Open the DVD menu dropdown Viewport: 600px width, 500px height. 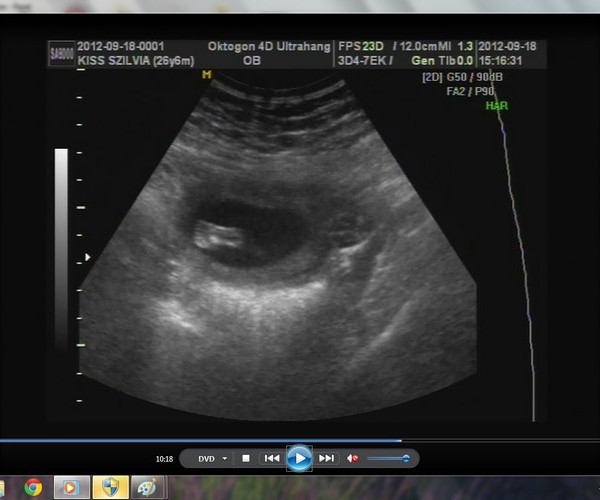(211, 458)
